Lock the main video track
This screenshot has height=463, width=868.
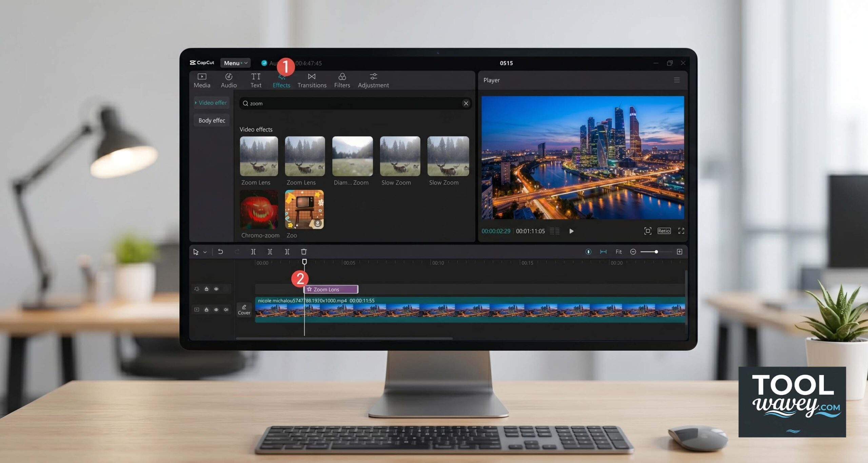pos(206,310)
